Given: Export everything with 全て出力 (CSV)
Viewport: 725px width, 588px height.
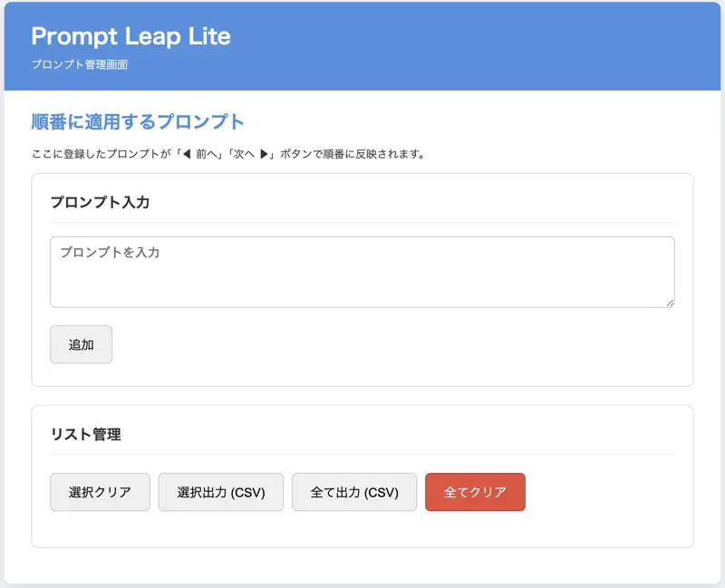Looking at the screenshot, I should [x=353, y=492].
